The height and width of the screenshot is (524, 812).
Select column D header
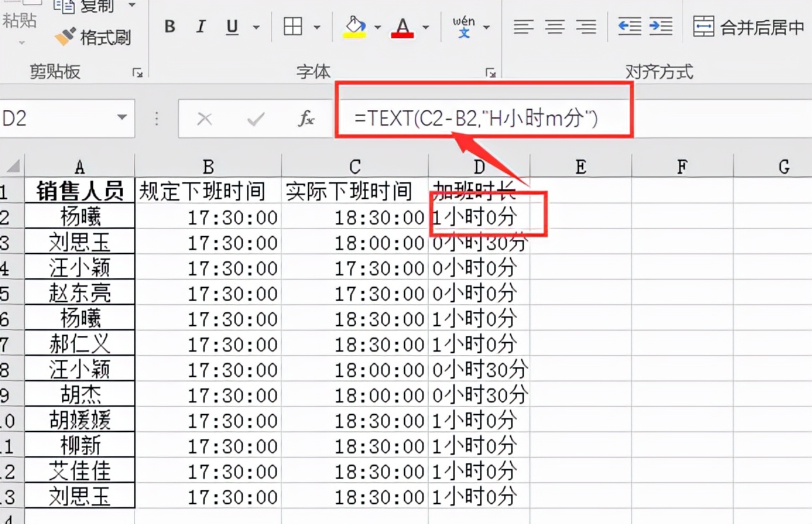(x=479, y=167)
